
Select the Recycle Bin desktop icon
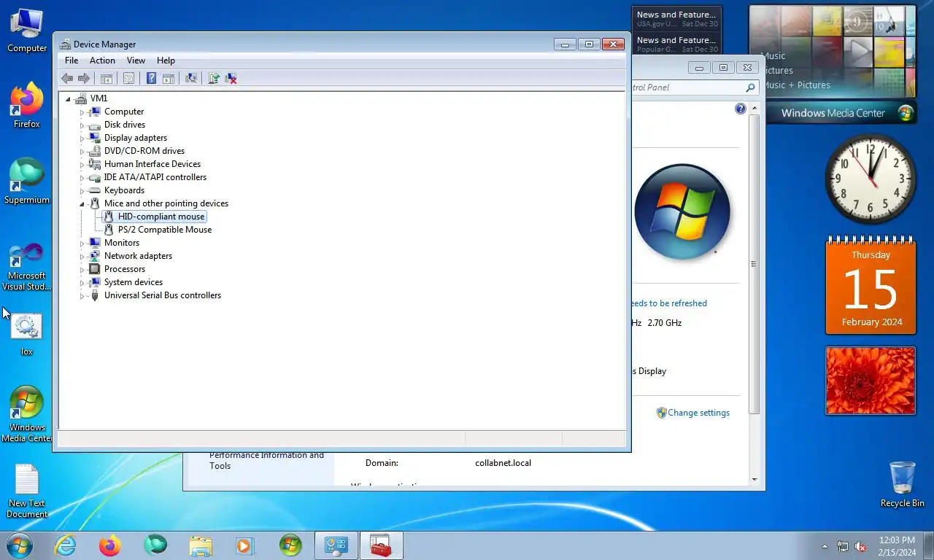[902, 484]
